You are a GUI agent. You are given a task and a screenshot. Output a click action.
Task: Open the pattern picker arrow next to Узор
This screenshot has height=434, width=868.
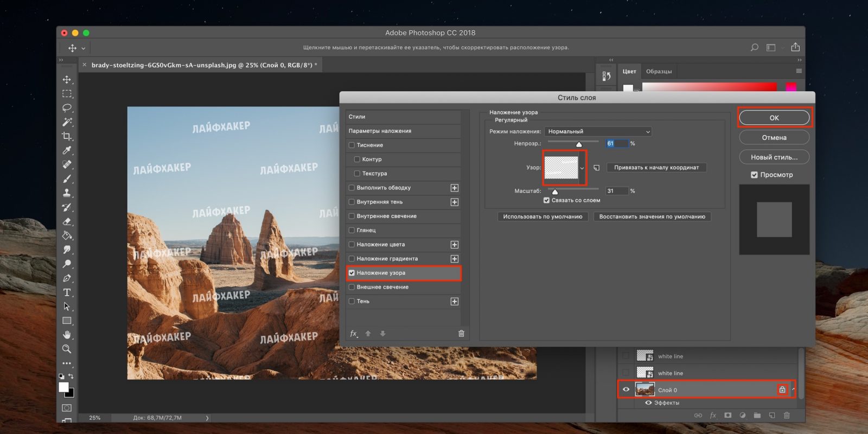click(582, 168)
